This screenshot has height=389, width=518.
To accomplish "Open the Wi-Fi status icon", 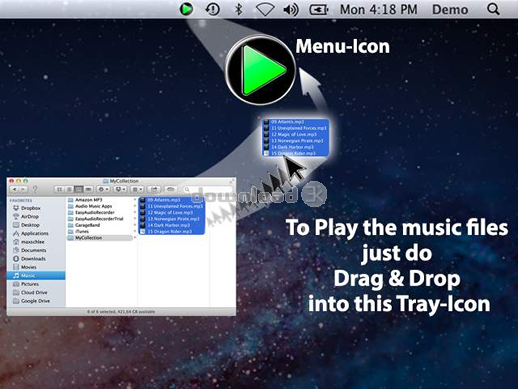I will pos(265,10).
